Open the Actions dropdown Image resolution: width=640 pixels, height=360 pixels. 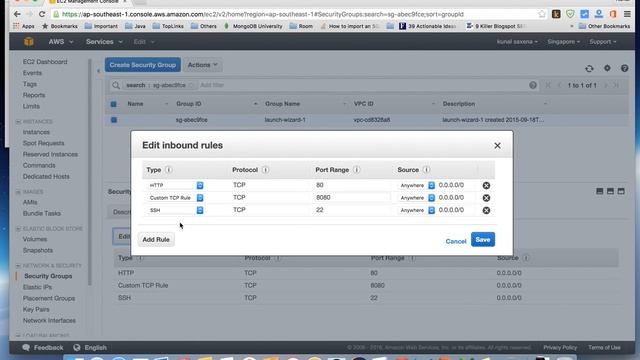coord(202,65)
